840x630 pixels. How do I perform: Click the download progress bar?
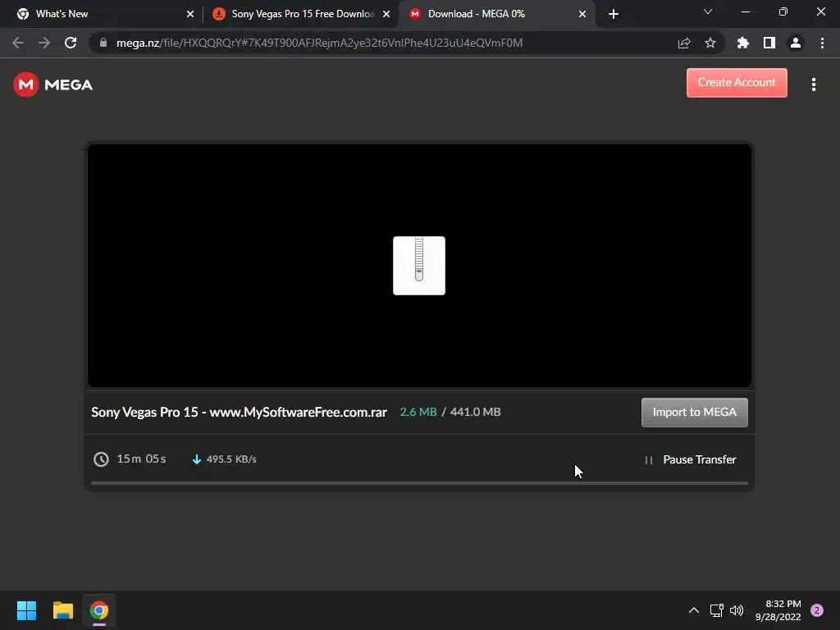(x=419, y=483)
